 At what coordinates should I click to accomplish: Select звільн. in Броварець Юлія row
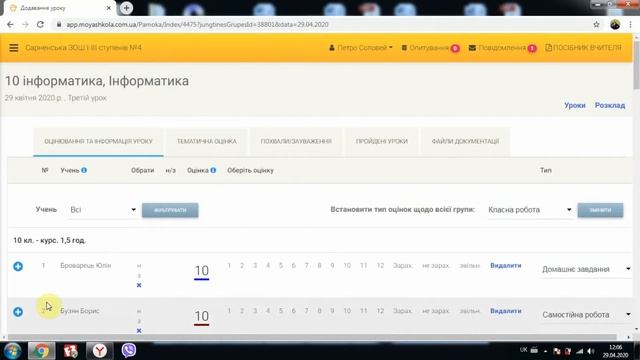[469, 265]
